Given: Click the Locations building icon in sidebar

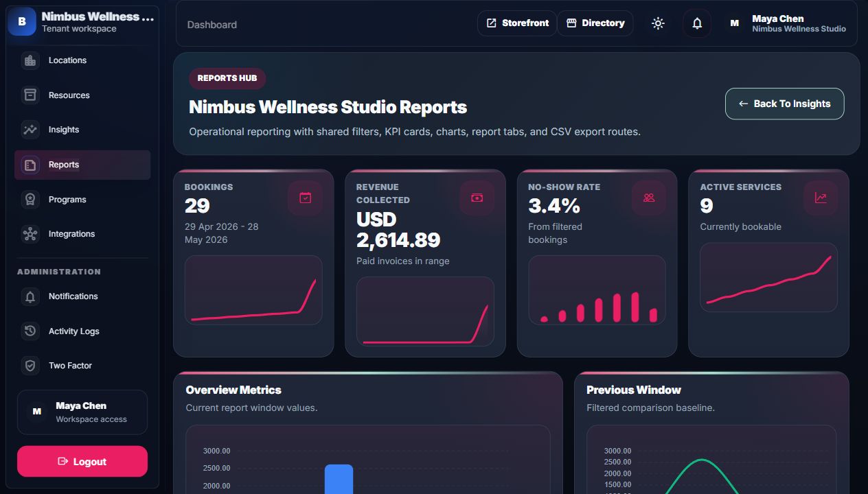Looking at the screenshot, I should [30, 60].
